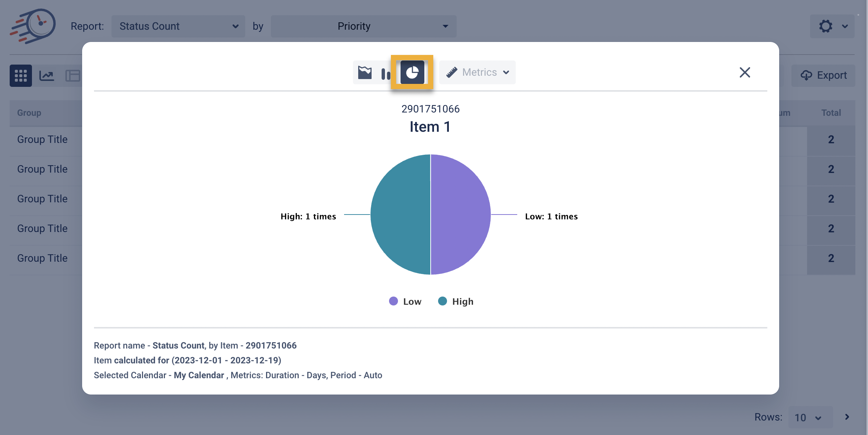The width and height of the screenshot is (868, 435).
Task: Switch to the area chart icon
Action: [365, 72]
